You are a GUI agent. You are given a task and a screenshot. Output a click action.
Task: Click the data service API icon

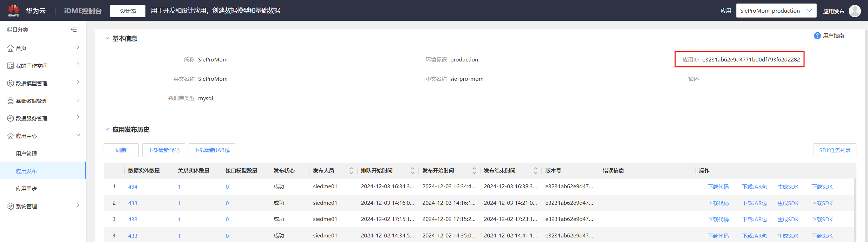[11, 118]
